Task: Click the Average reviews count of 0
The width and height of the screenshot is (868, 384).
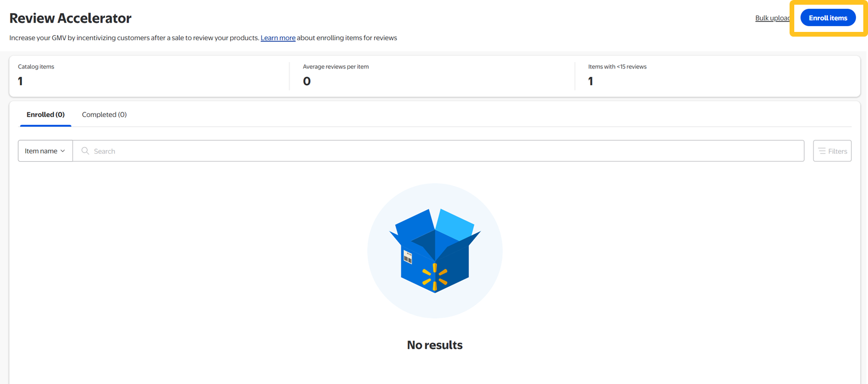Action: click(307, 81)
